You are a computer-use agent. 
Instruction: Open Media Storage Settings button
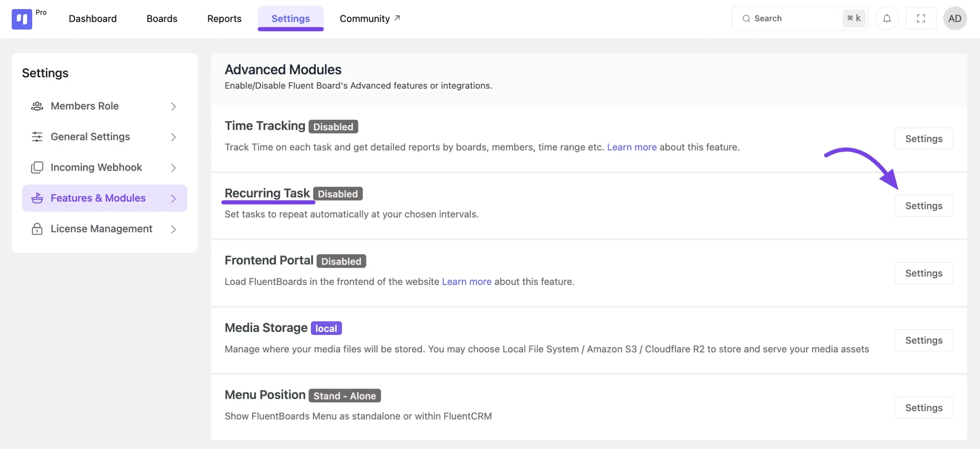[924, 340]
